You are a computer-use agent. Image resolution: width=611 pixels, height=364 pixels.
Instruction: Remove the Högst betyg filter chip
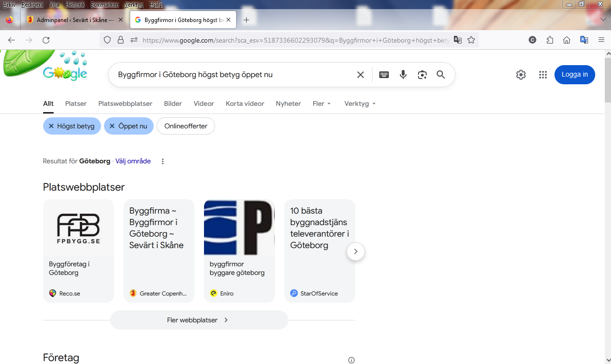[x=51, y=126]
